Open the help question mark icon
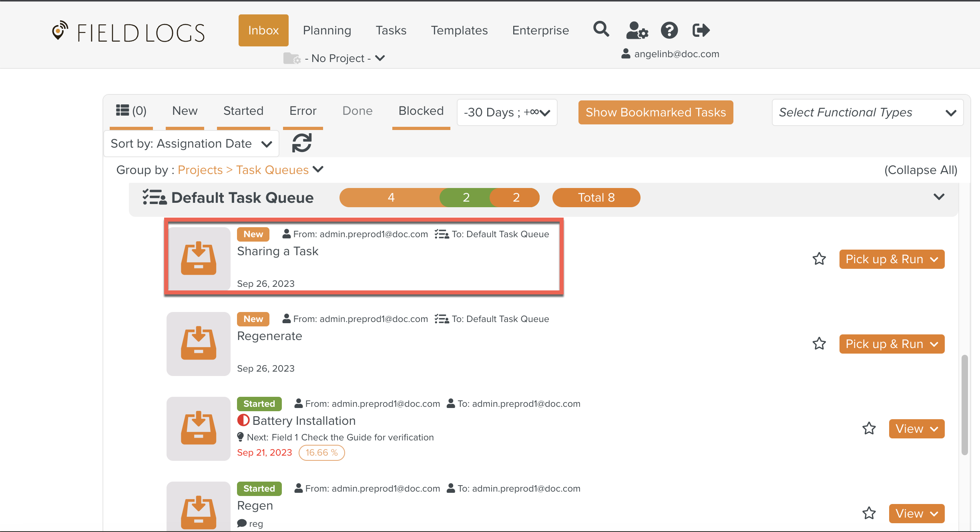 [x=669, y=30]
